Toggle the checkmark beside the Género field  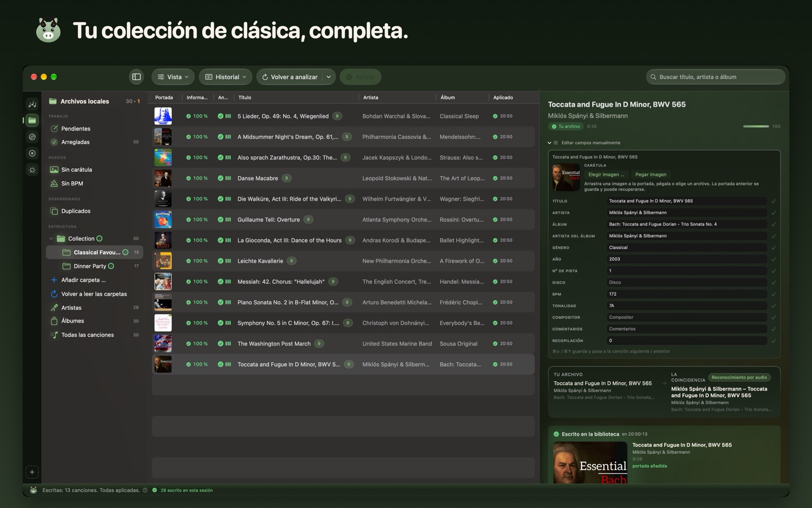pos(773,248)
